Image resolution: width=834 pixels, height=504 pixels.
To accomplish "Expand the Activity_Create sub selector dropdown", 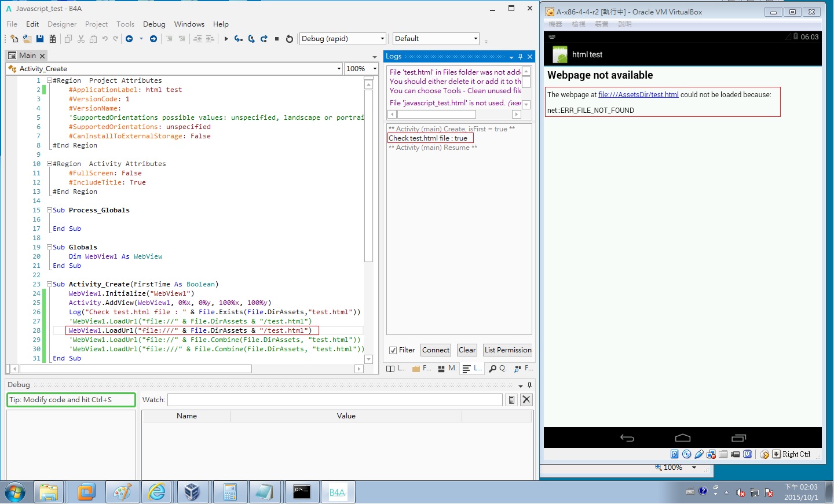I will pyautogui.click(x=339, y=69).
